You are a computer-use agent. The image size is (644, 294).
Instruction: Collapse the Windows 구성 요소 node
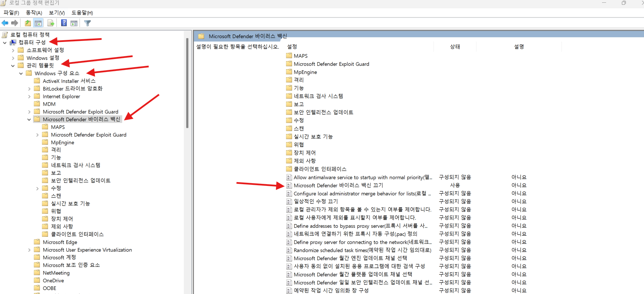pos(21,73)
